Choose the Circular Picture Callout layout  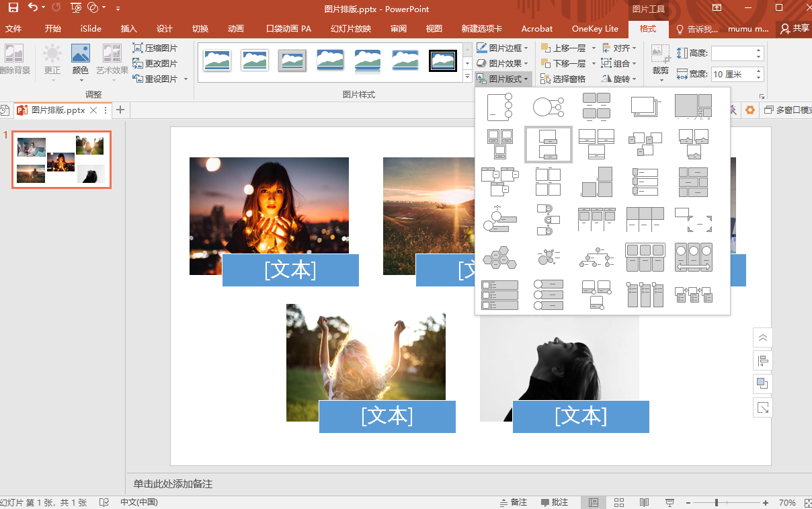pos(548,107)
